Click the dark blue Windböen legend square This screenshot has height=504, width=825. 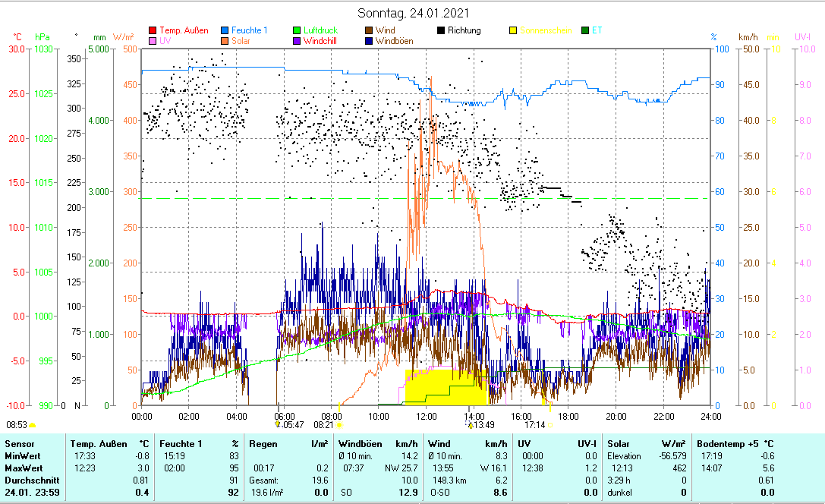370,41
